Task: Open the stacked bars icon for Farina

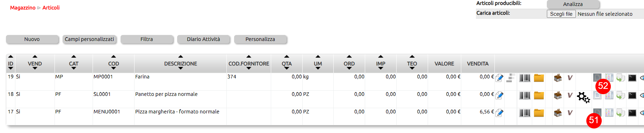Action: click(511, 78)
